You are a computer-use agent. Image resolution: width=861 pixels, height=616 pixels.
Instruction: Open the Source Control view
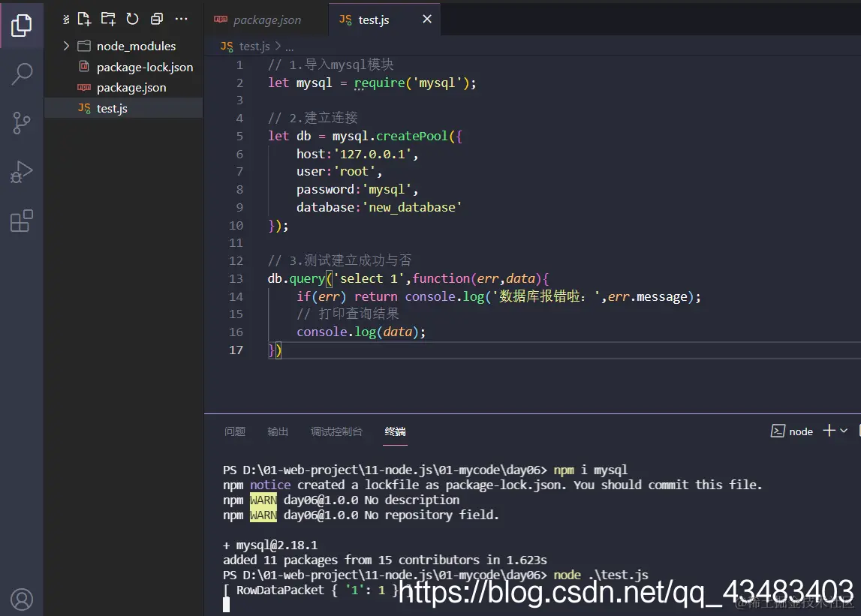pyautogui.click(x=22, y=123)
